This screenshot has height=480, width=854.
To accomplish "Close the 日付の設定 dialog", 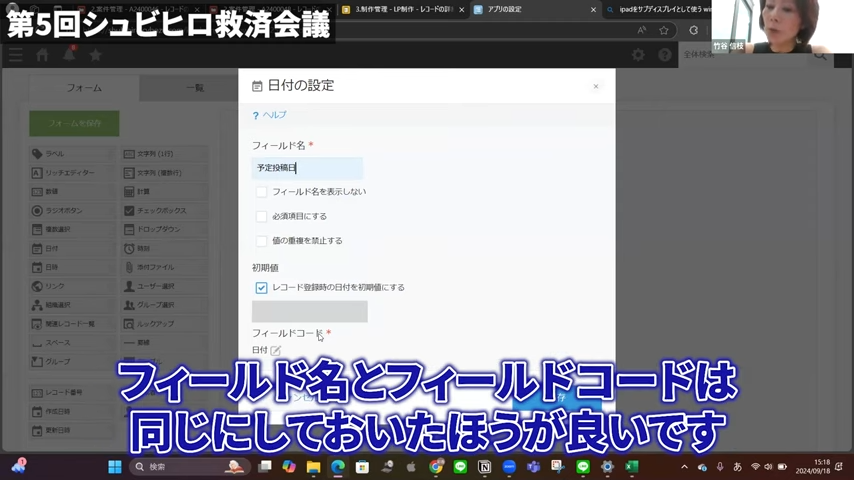I will pyautogui.click(x=596, y=86).
